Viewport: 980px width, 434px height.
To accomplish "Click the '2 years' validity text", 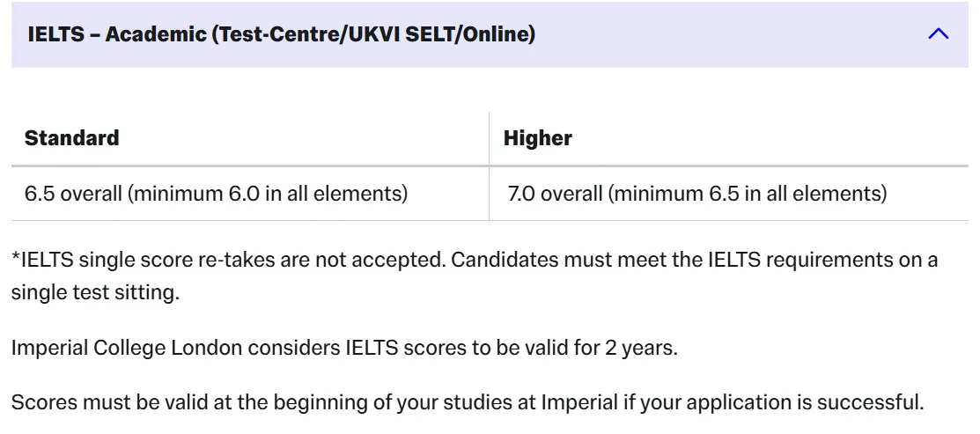I will click(641, 348).
